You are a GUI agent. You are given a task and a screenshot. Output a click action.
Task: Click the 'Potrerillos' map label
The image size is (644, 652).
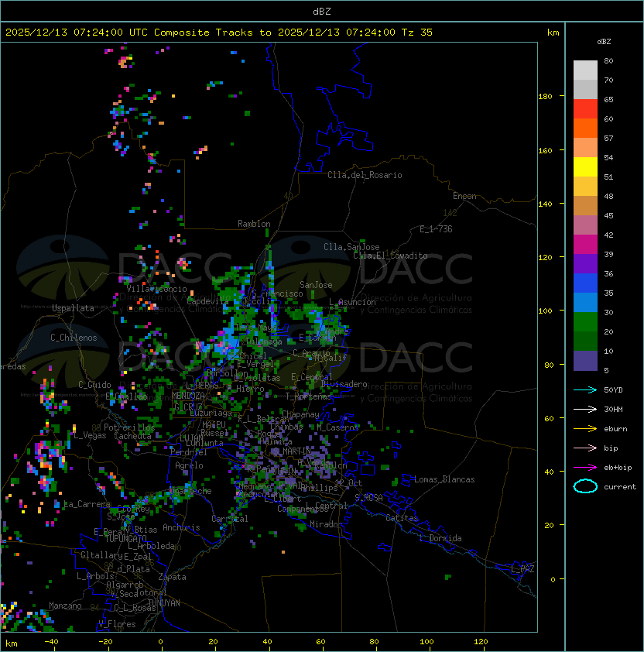click(x=129, y=427)
